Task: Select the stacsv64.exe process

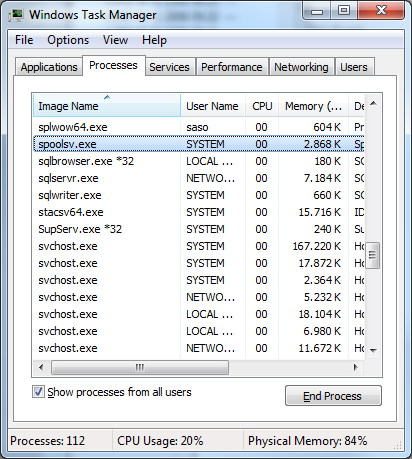Action: click(x=199, y=212)
